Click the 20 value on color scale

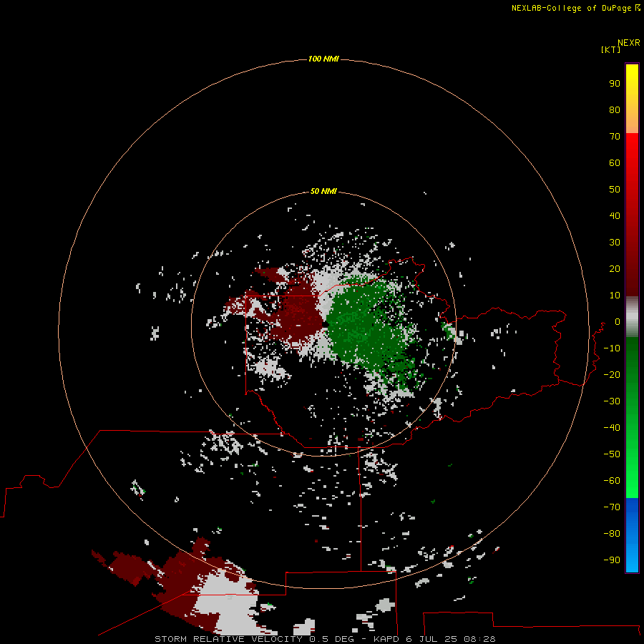pyautogui.click(x=615, y=269)
